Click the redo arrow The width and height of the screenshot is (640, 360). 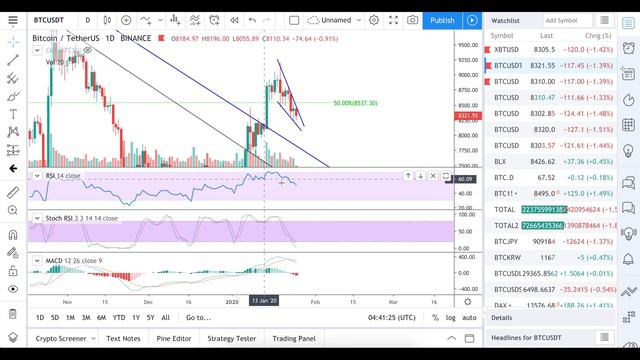pos(266,20)
